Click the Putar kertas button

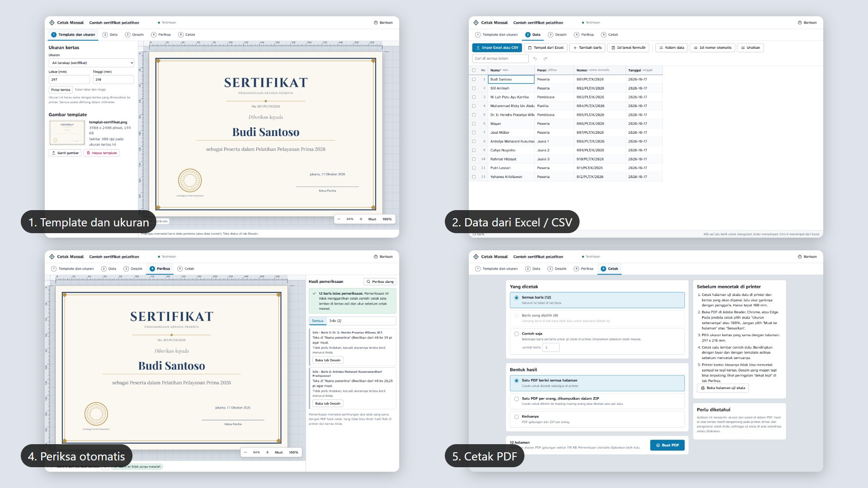pyautogui.click(x=61, y=89)
